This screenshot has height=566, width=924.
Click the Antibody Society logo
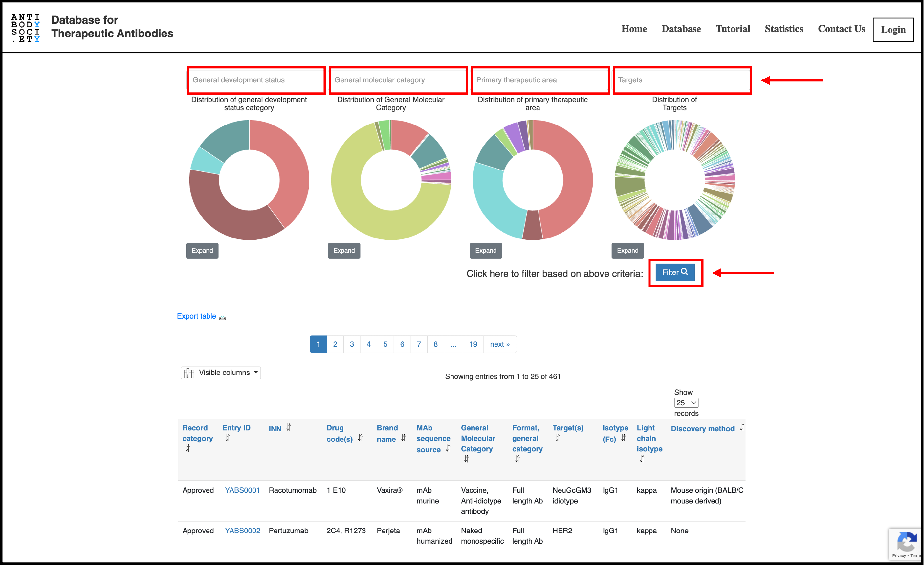pyautogui.click(x=26, y=28)
